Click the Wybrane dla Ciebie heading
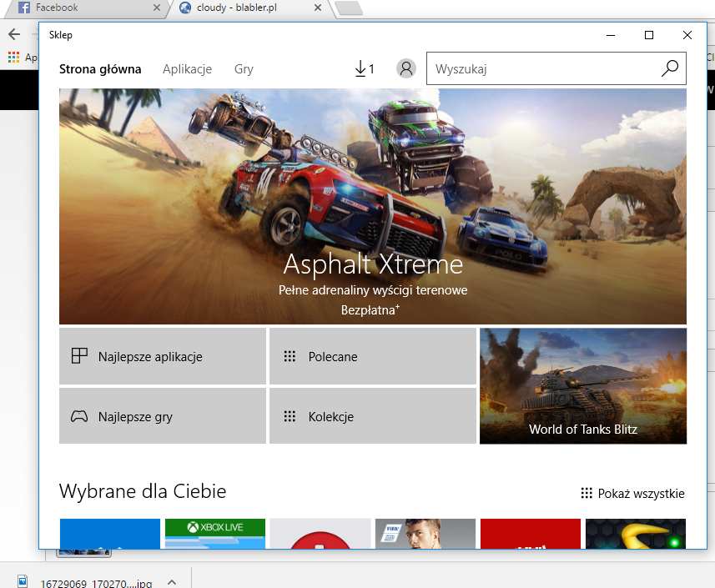This screenshot has width=715, height=588. click(143, 491)
